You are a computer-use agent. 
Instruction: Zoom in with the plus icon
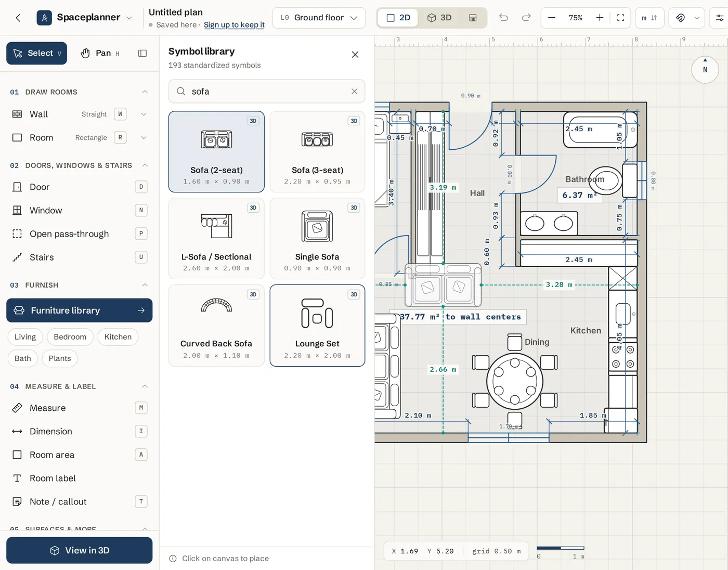(x=600, y=18)
